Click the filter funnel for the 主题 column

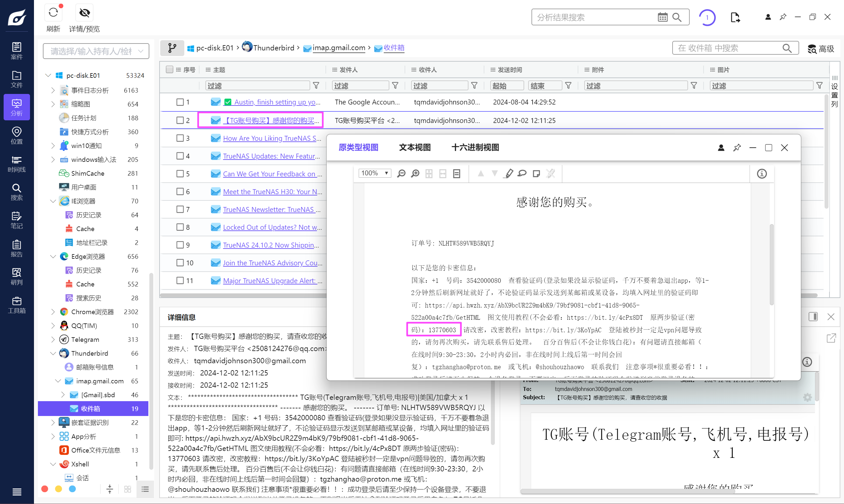coord(316,86)
